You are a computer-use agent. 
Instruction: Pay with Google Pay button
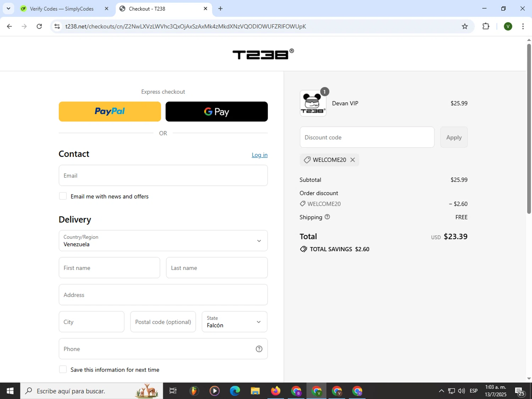pos(216,111)
